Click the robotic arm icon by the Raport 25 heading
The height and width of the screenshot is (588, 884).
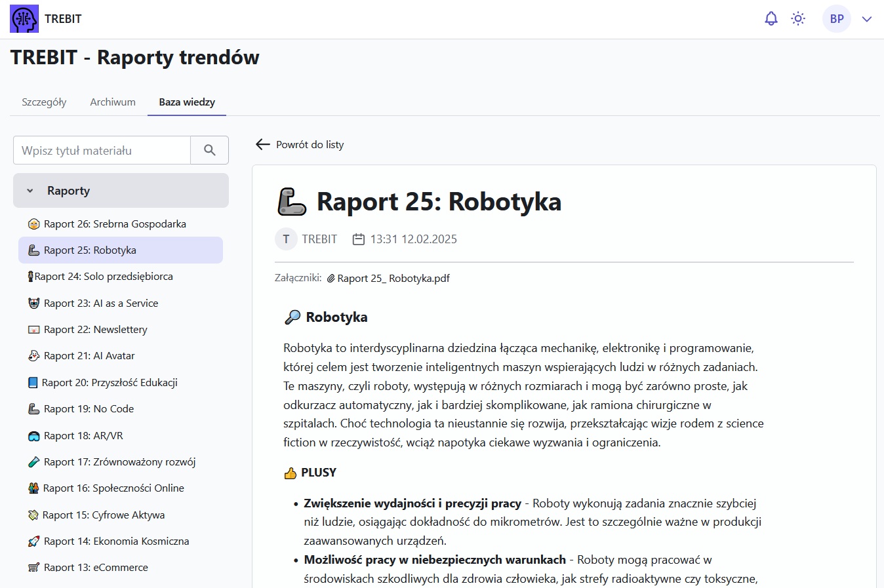[292, 202]
